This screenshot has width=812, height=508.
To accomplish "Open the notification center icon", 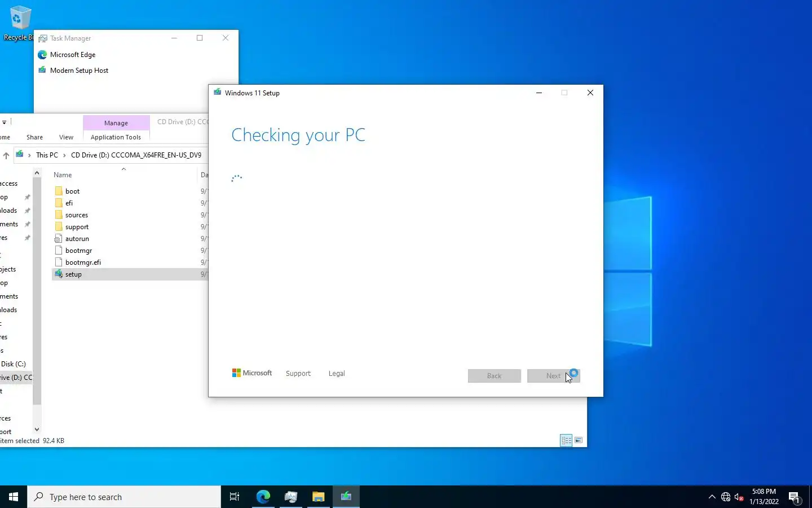I will click(x=795, y=497).
